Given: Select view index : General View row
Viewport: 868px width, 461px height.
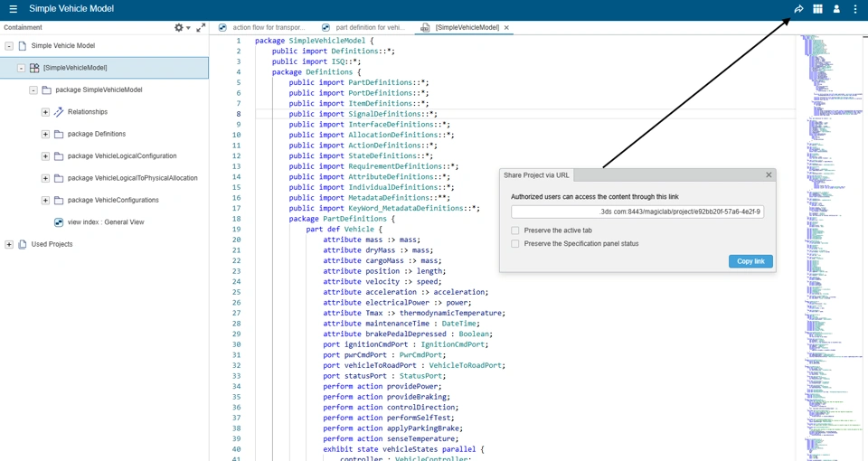Looking at the screenshot, I should (x=104, y=222).
